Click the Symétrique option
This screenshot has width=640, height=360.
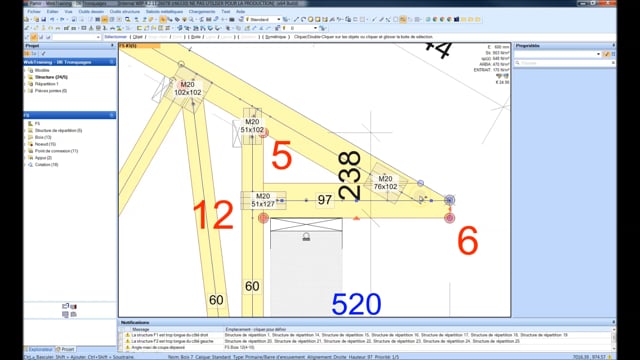(276, 37)
